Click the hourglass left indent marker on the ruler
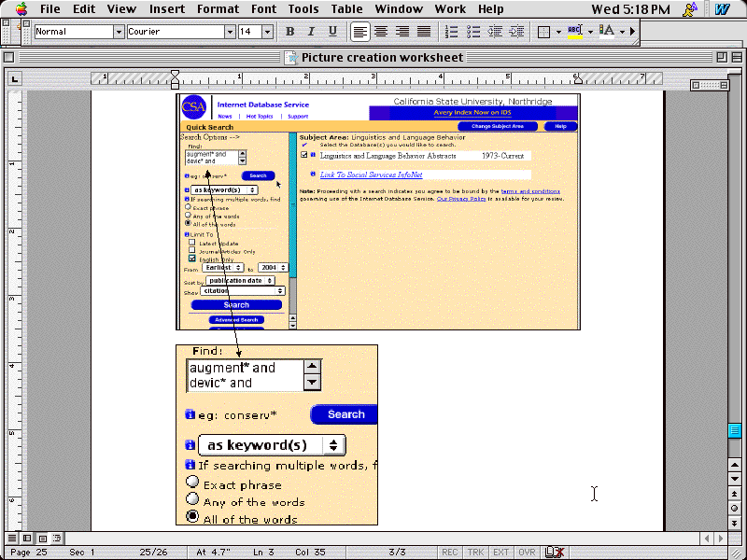 point(175,79)
